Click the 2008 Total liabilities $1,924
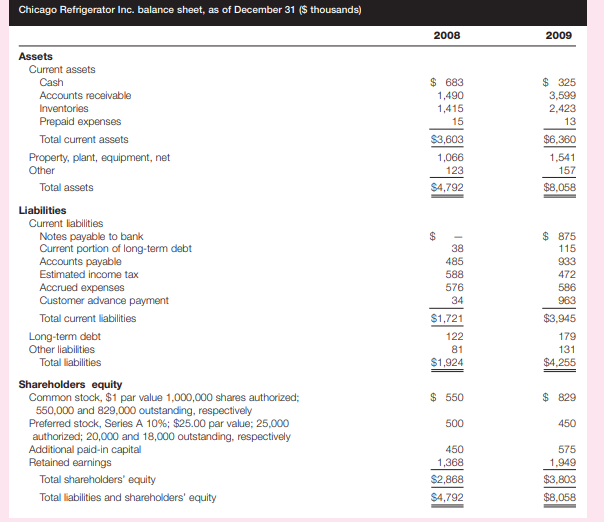 pos(447,363)
